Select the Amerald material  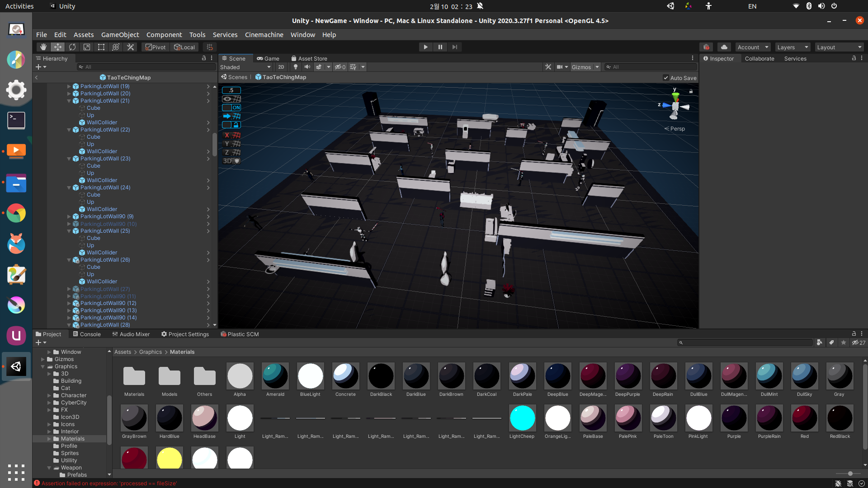(x=275, y=376)
